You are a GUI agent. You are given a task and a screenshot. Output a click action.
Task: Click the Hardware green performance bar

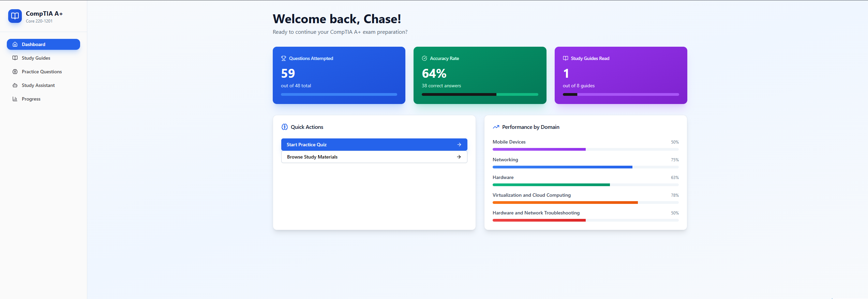tap(551, 185)
